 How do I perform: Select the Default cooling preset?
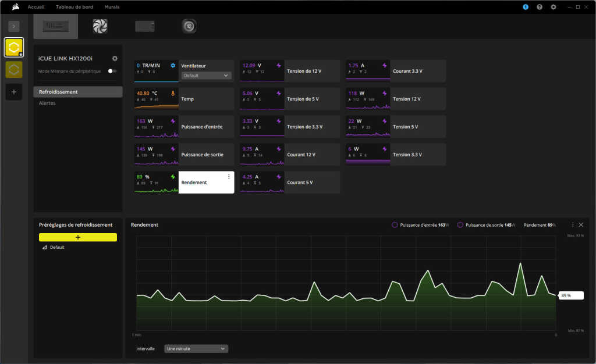[57, 247]
